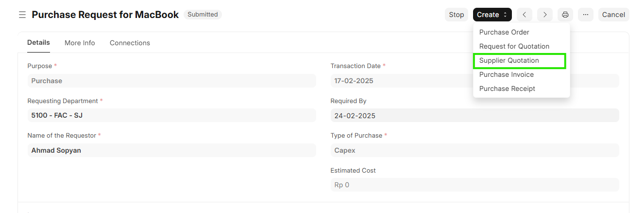Click the Submitted status badge
This screenshot has height=213, width=644.
click(203, 15)
